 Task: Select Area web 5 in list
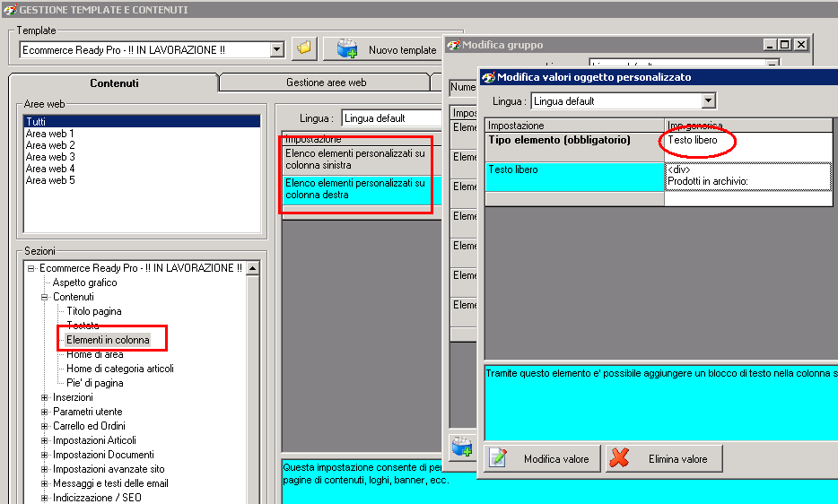tap(50, 180)
